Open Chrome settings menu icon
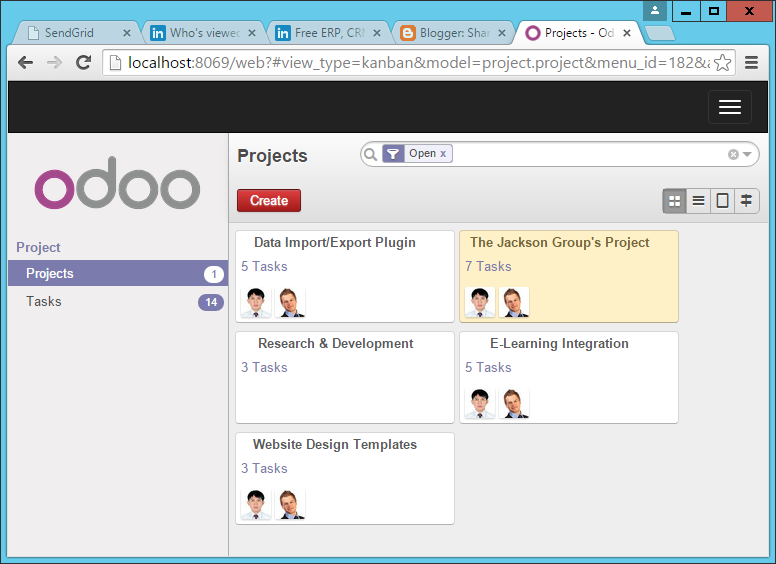Screen dimensions: 776x564 point(751,62)
